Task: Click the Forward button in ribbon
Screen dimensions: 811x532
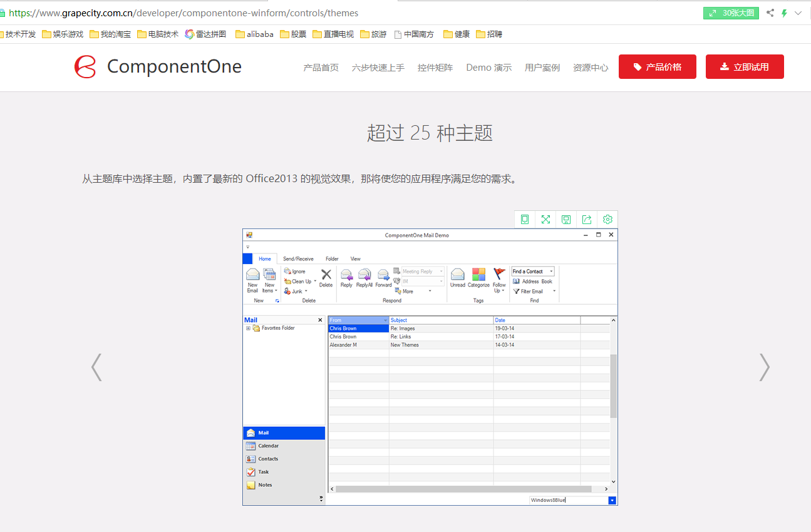Action: coord(383,278)
